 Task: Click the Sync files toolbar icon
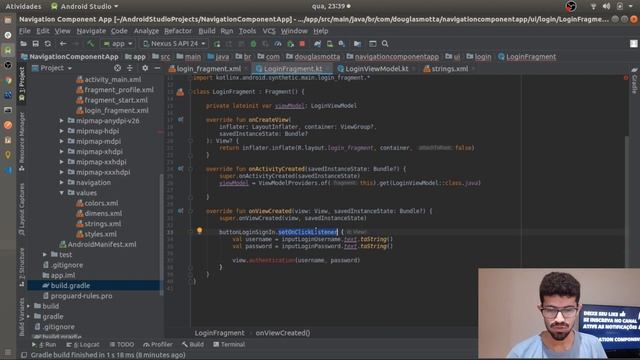point(48,44)
